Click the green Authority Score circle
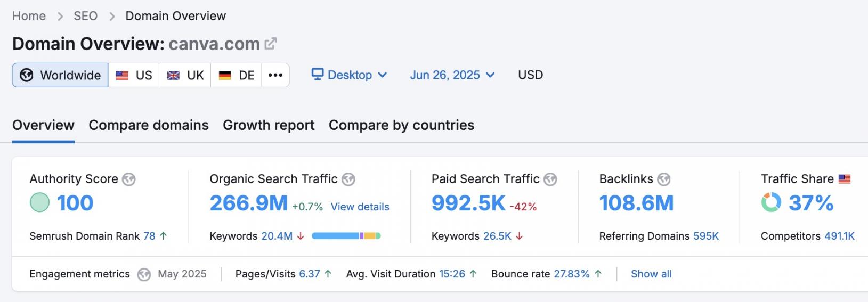Viewport: 868px width, 302px height. pyautogui.click(x=39, y=202)
